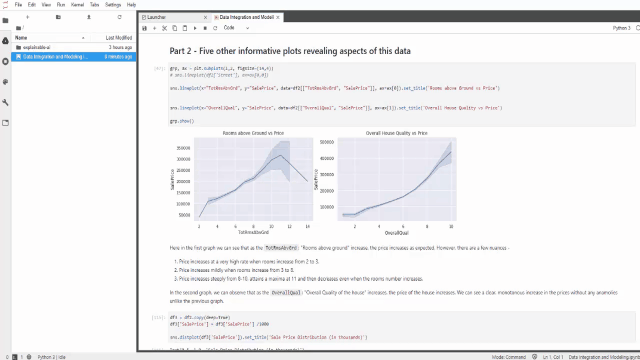
Task: Close the Data Integration and Modeling tab
Action: [278, 18]
